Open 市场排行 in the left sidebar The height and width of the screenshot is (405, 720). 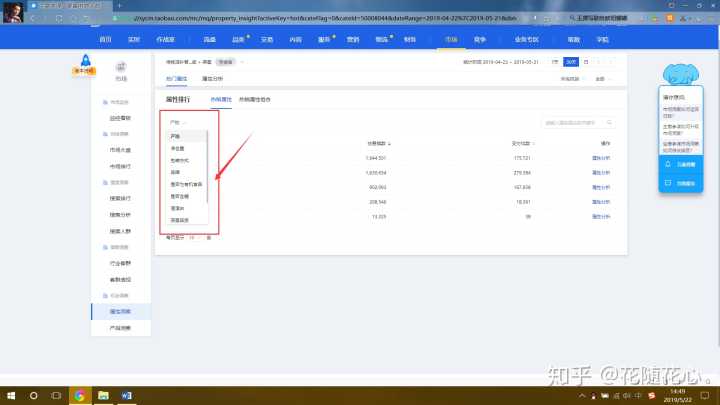coord(120,166)
